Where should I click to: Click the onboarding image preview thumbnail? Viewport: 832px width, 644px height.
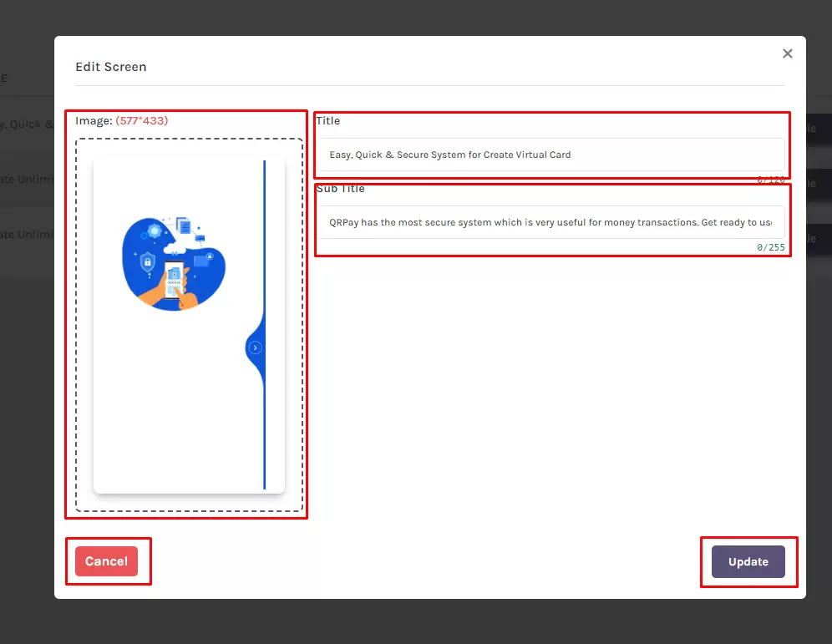[189, 325]
